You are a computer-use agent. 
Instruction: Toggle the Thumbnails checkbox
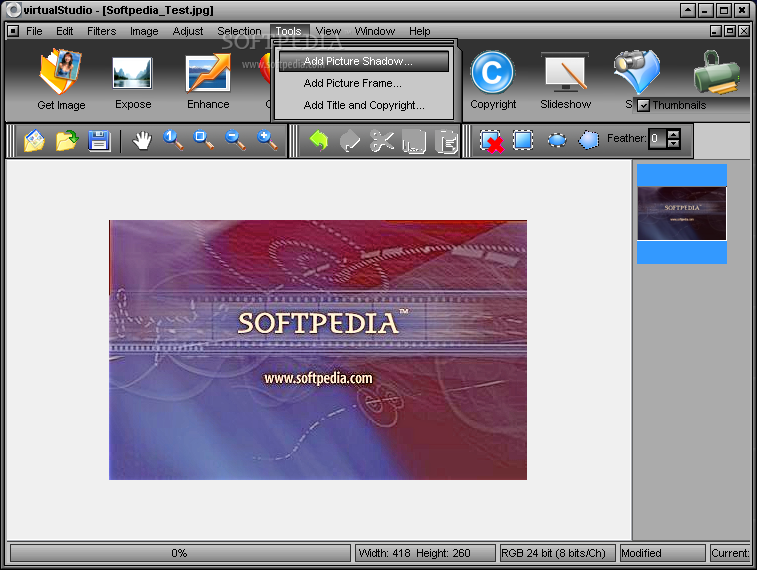point(643,105)
